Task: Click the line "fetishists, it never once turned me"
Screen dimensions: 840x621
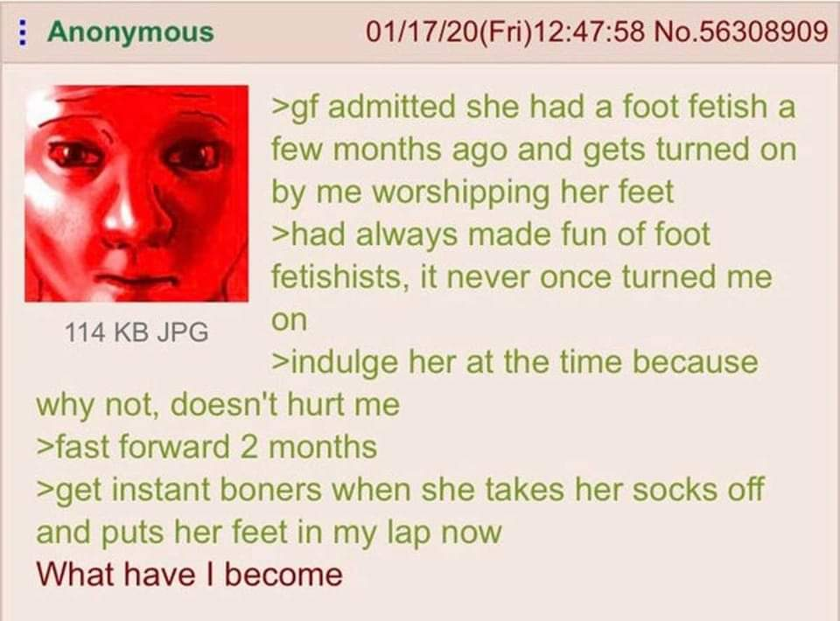Action: [521, 277]
